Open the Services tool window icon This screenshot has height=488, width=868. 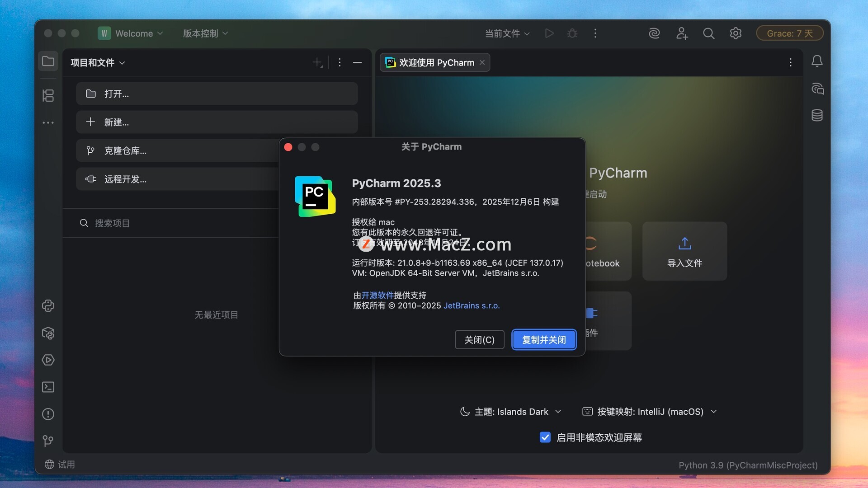tap(48, 360)
